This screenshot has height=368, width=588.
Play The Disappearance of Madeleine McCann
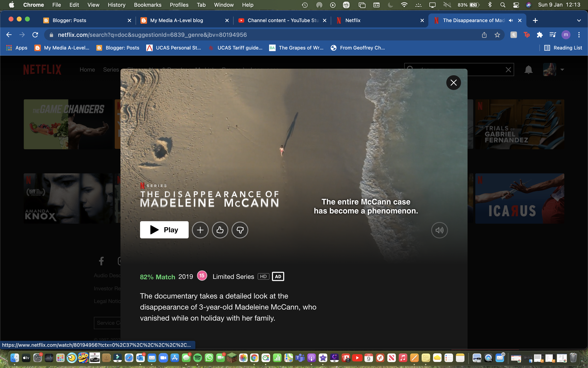164,230
